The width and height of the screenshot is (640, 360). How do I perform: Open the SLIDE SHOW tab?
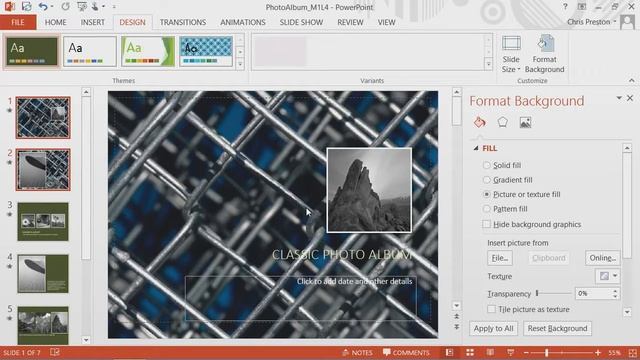301,22
